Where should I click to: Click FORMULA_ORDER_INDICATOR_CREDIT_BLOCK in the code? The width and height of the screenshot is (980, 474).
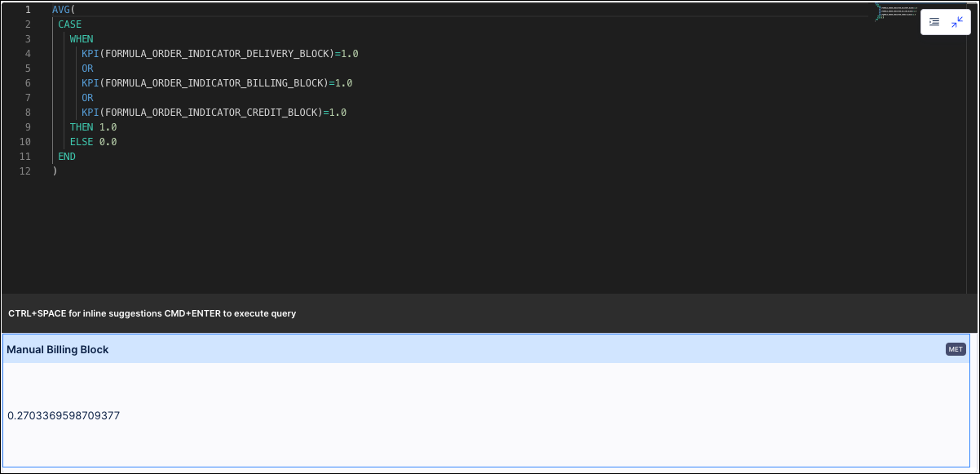click(211, 113)
